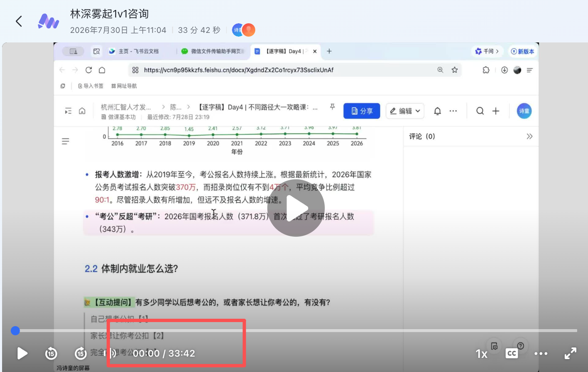Open the help question-mark icon
The height and width of the screenshot is (372, 588).
[x=521, y=345]
